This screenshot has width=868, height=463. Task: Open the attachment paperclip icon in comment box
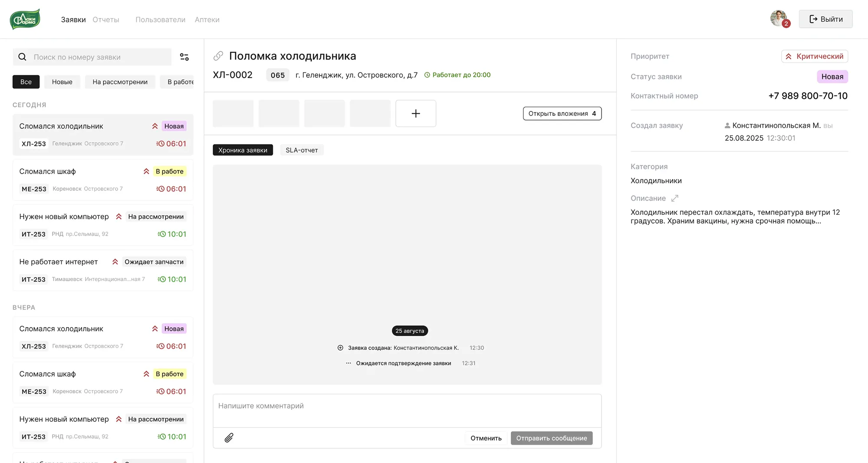coord(229,438)
